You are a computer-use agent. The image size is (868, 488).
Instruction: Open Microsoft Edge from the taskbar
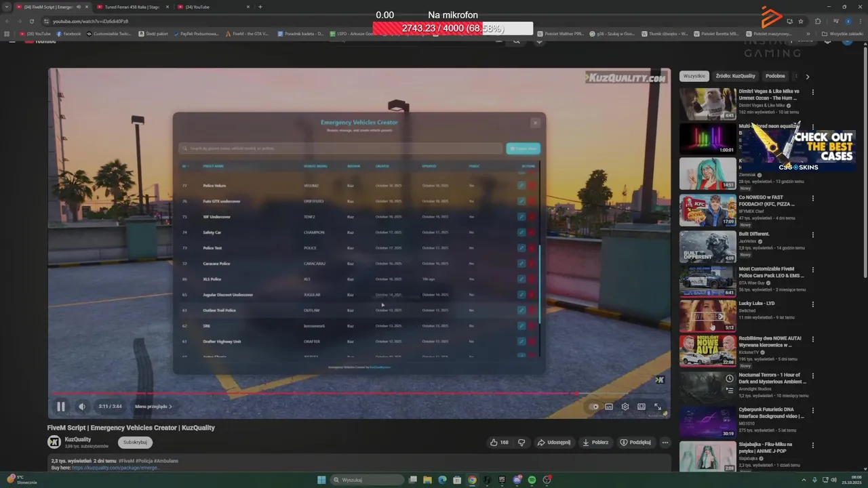[442, 480]
